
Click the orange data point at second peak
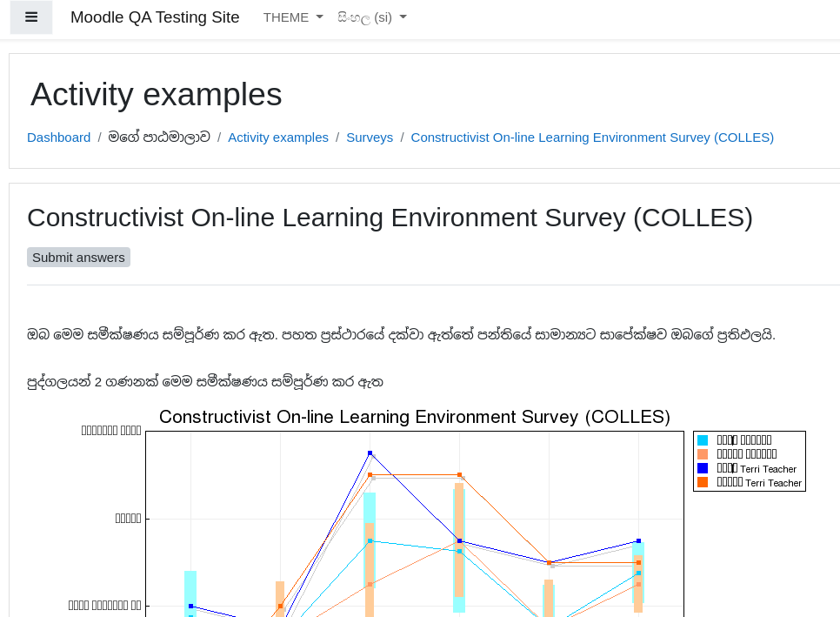[460, 475]
